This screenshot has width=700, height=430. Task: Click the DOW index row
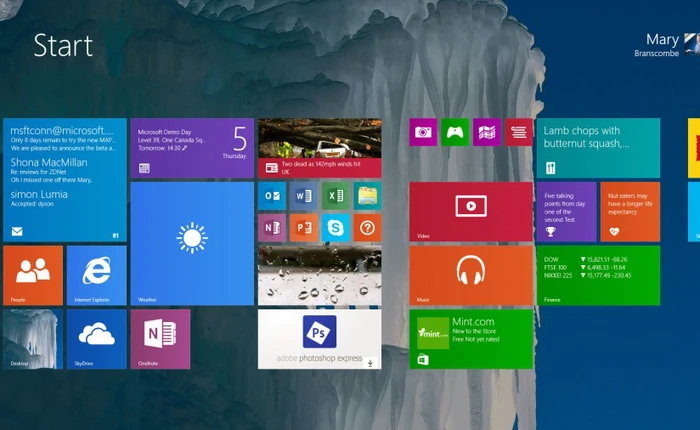pos(586,259)
